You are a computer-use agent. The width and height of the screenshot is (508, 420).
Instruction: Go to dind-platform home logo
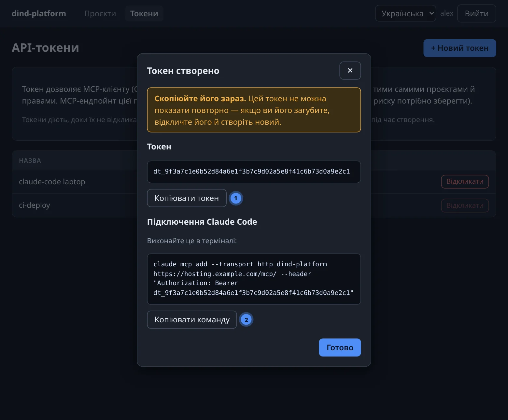39,14
